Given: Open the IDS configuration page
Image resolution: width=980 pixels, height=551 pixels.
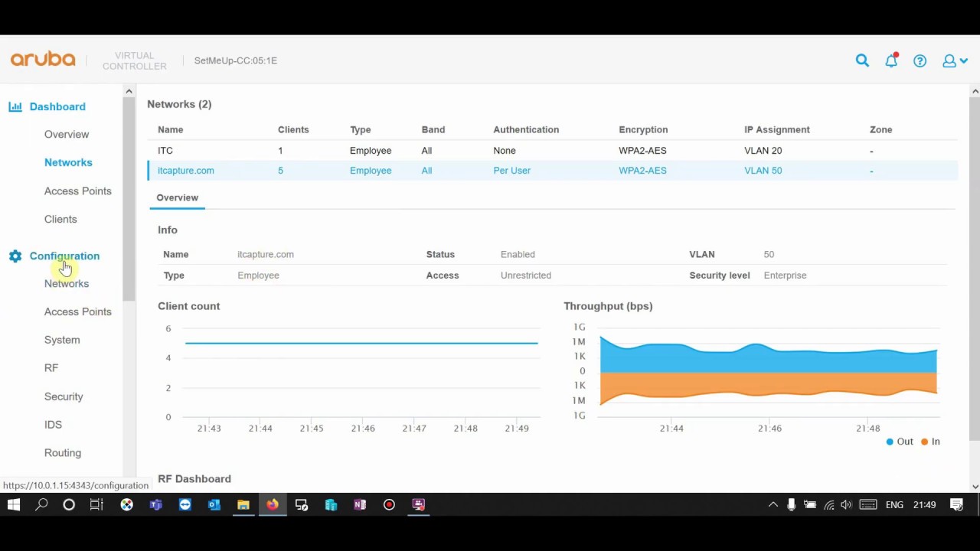Looking at the screenshot, I should pos(53,425).
